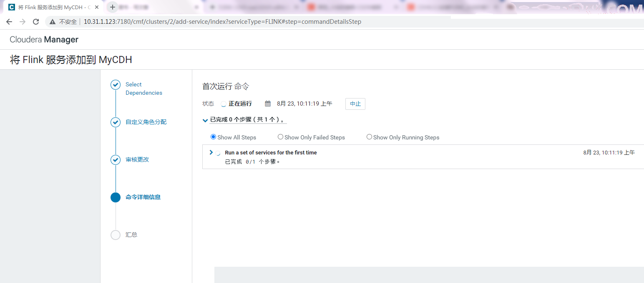Click the browser forward arrow

(x=23, y=22)
